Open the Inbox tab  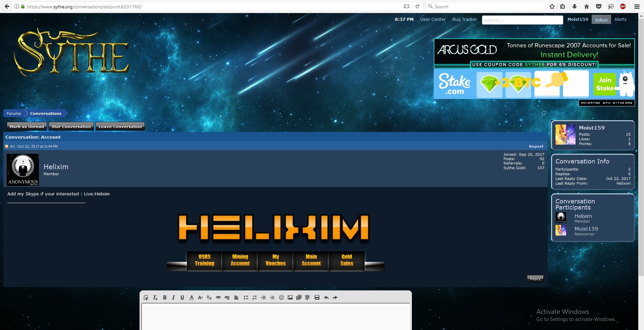tap(601, 20)
